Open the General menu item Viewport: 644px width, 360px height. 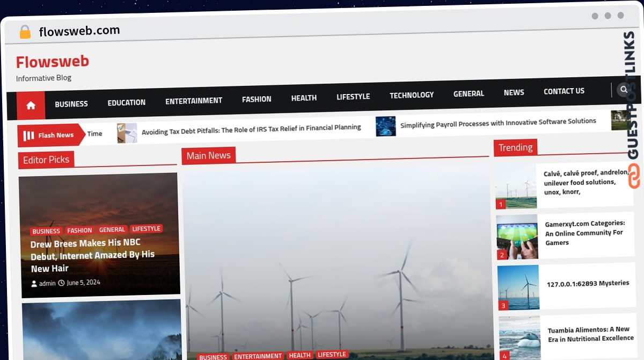tap(469, 93)
